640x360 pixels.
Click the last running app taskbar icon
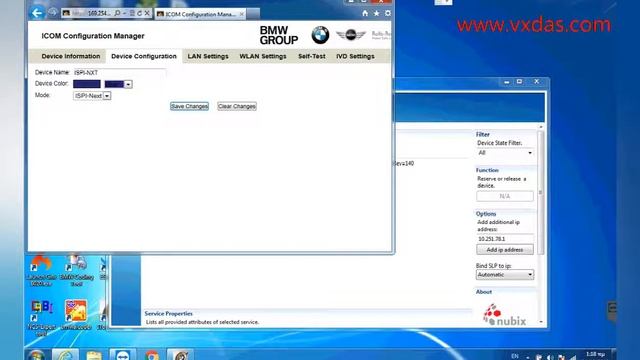(180, 355)
